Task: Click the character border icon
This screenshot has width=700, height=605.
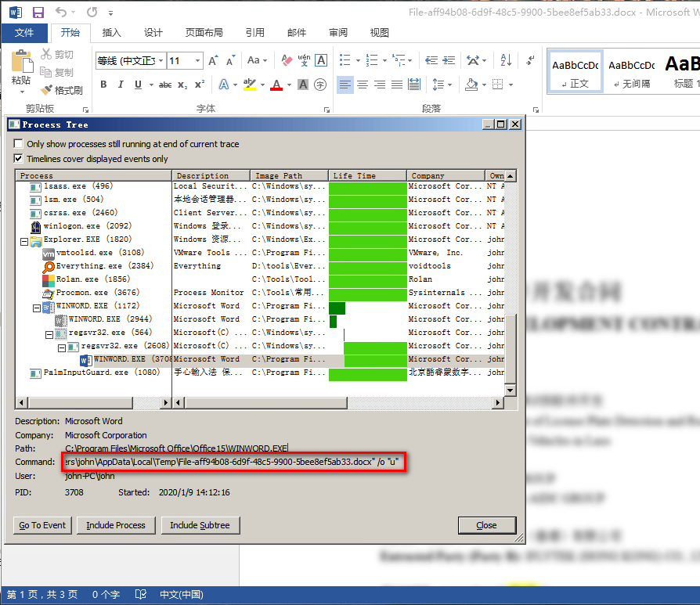Action: [x=321, y=60]
